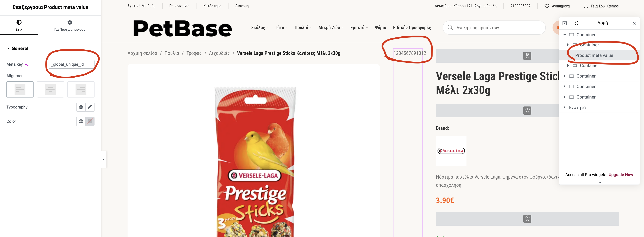Open the Color swatch picker
The image size is (644, 237).
click(x=90, y=121)
